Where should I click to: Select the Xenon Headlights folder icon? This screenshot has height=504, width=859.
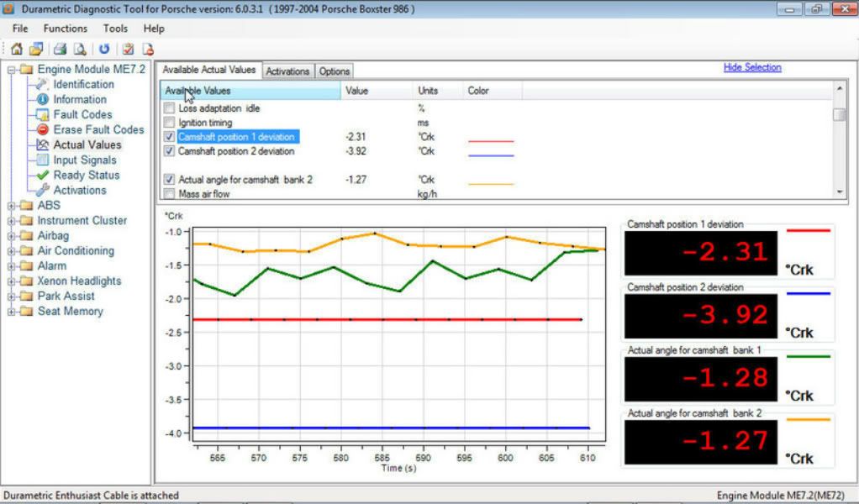pos(26,281)
